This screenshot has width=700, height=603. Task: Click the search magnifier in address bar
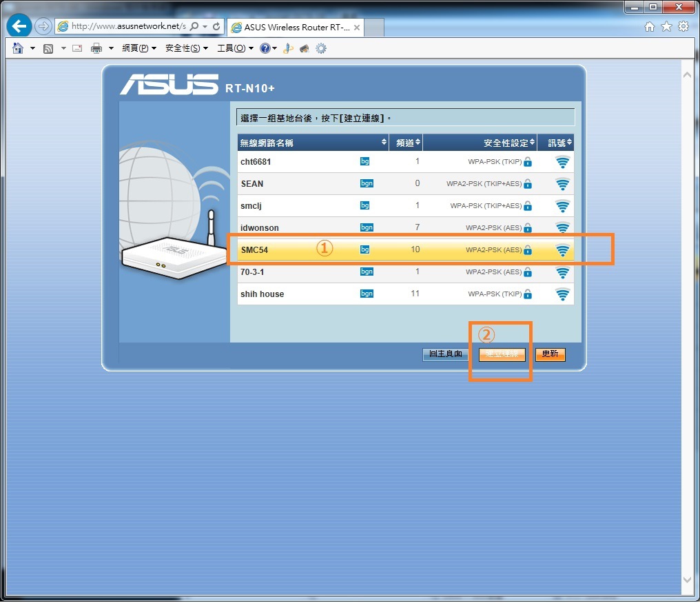tap(194, 26)
